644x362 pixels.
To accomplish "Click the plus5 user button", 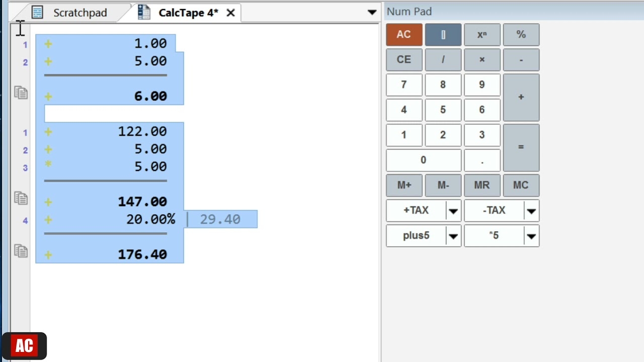I will point(416,236).
